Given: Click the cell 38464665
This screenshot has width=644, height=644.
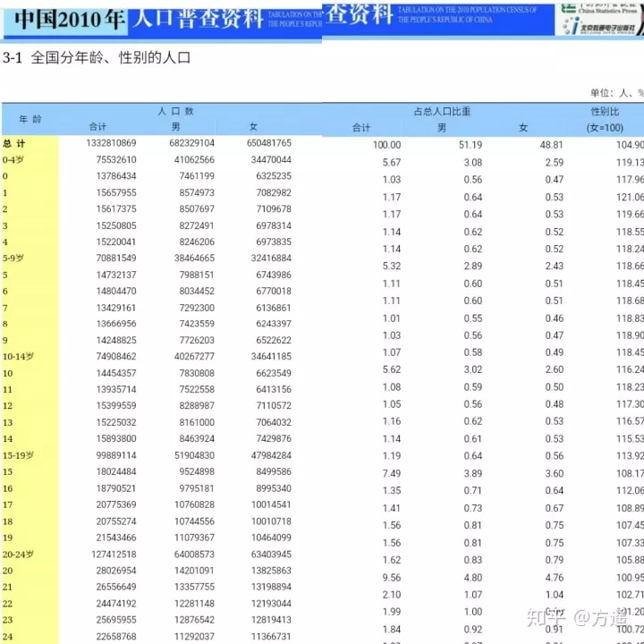Looking at the screenshot, I should [194, 258].
